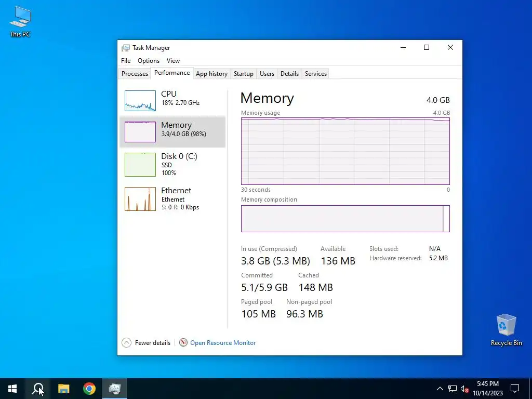This screenshot has width=532, height=399.
Task: Select the Disk 0 (C:) graph thumbnail
Action: (140, 165)
